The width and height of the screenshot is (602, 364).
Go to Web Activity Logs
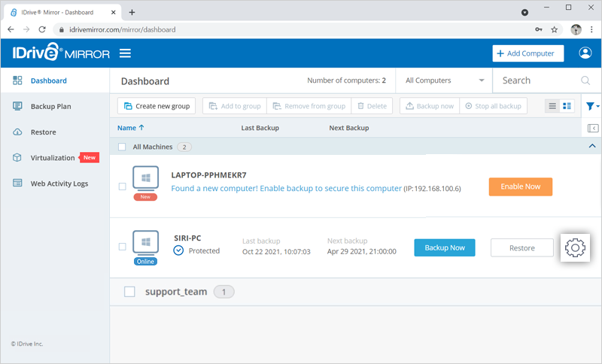pos(59,184)
